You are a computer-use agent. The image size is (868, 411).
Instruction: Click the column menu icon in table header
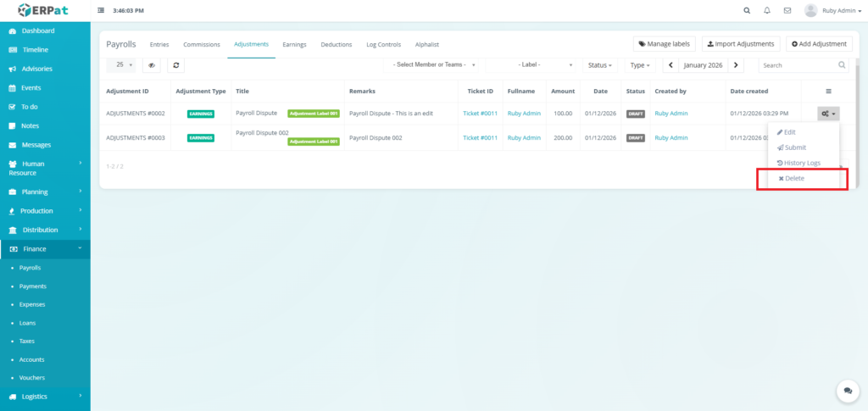coord(828,91)
